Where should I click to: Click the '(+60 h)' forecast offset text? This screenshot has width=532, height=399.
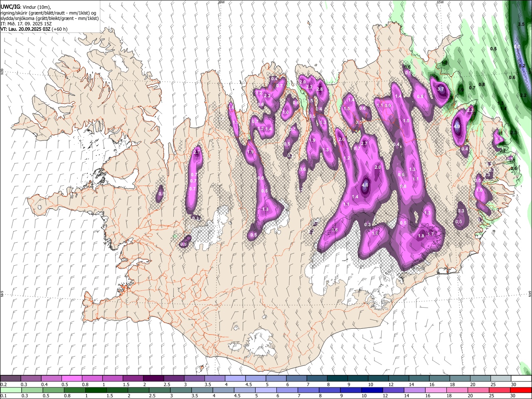pos(59,29)
